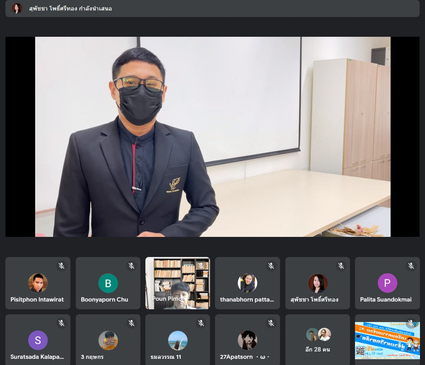Click สุพัชชา's avatar in the participant grid
The height and width of the screenshot is (365, 425).
[x=318, y=283]
